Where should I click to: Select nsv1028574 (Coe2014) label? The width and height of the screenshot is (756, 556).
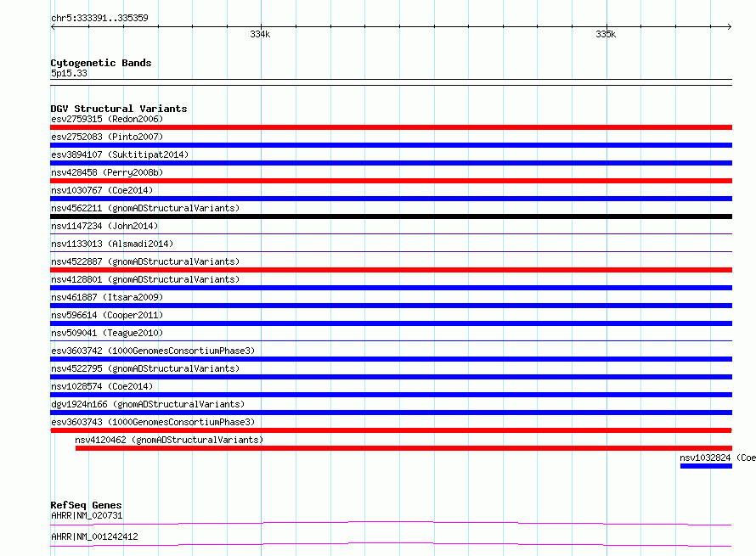coord(102,386)
